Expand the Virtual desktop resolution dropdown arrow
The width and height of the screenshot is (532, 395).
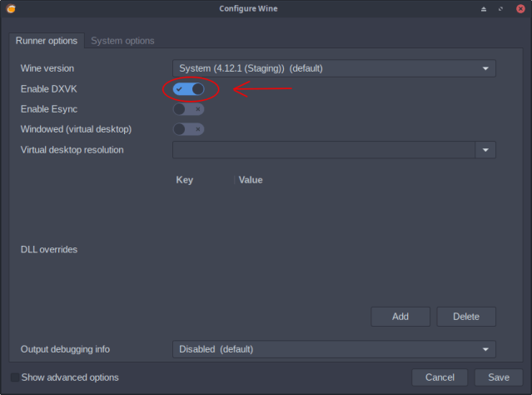[x=485, y=150]
